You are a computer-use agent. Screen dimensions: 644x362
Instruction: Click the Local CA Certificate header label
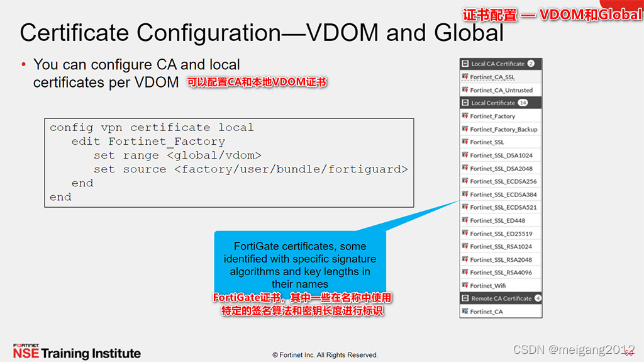(x=498, y=64)
